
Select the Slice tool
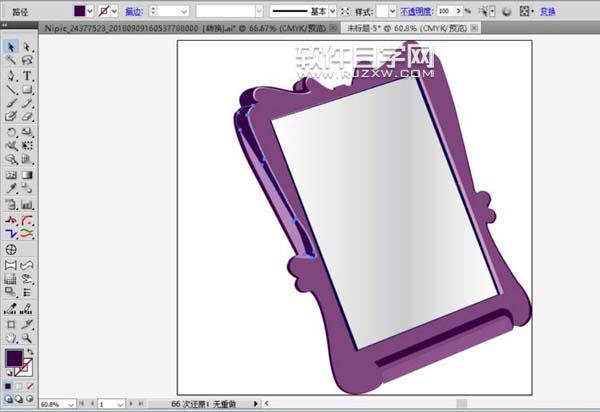(27, 324)
